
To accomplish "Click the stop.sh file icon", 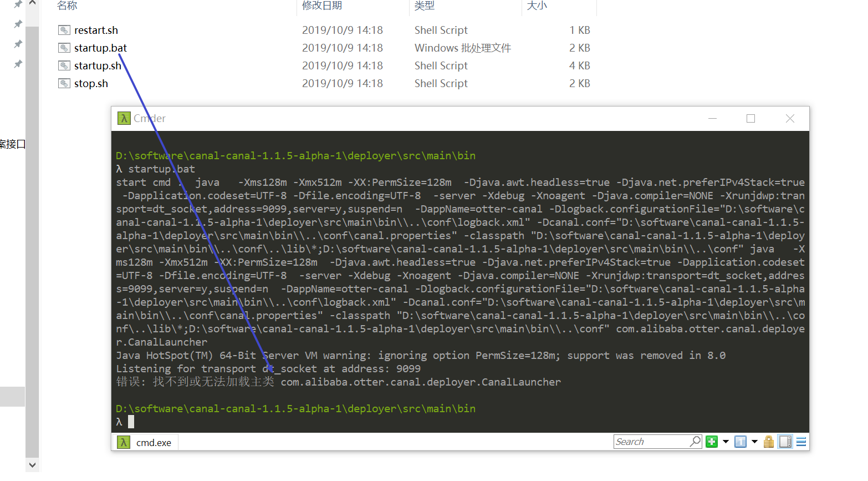I will tap(64, 83).
